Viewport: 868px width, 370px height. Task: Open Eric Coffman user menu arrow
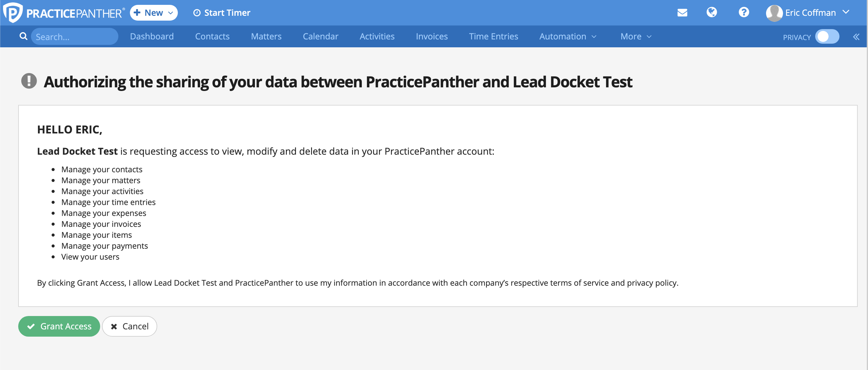846,12
